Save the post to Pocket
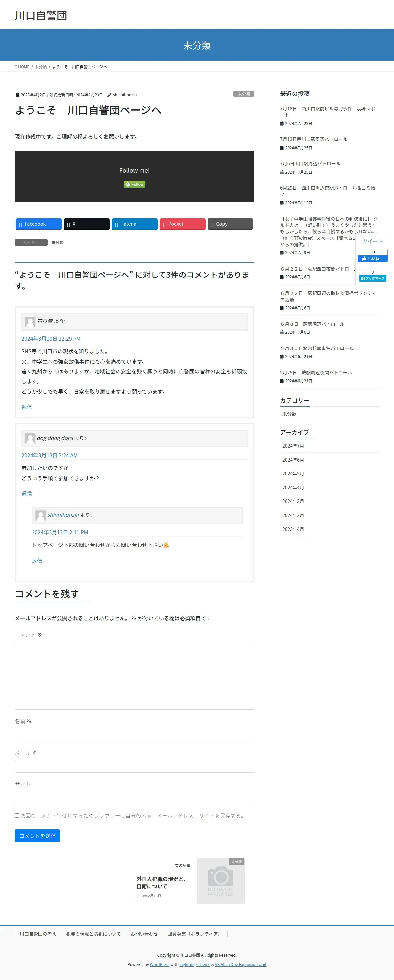 tap(182, 224)
